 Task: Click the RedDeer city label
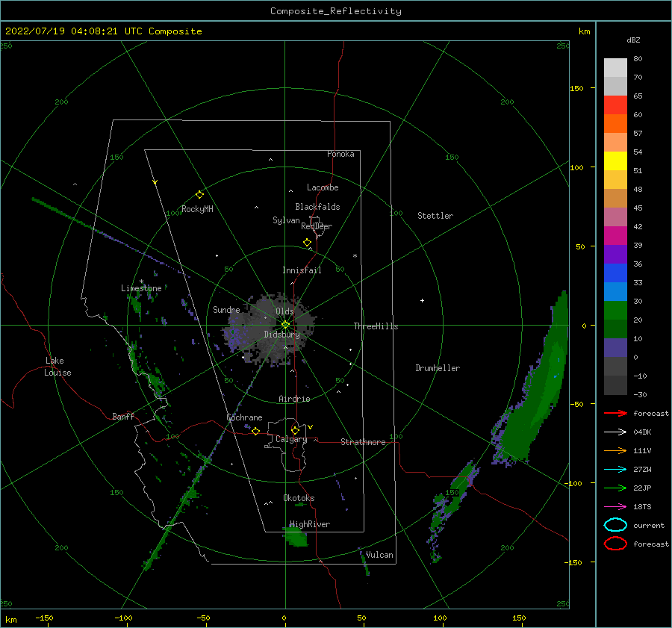[x=317, y=226]
